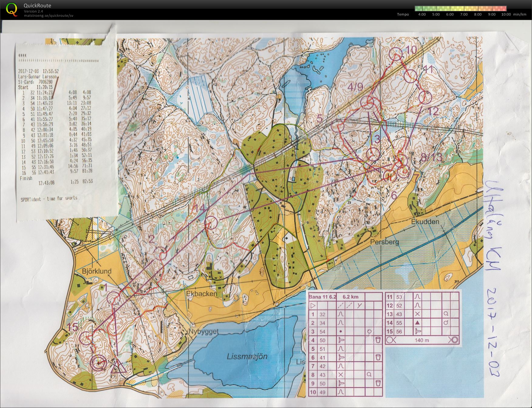Open the matstroeng.se/quickroute/sv link
532x408 pixels.
49,16
